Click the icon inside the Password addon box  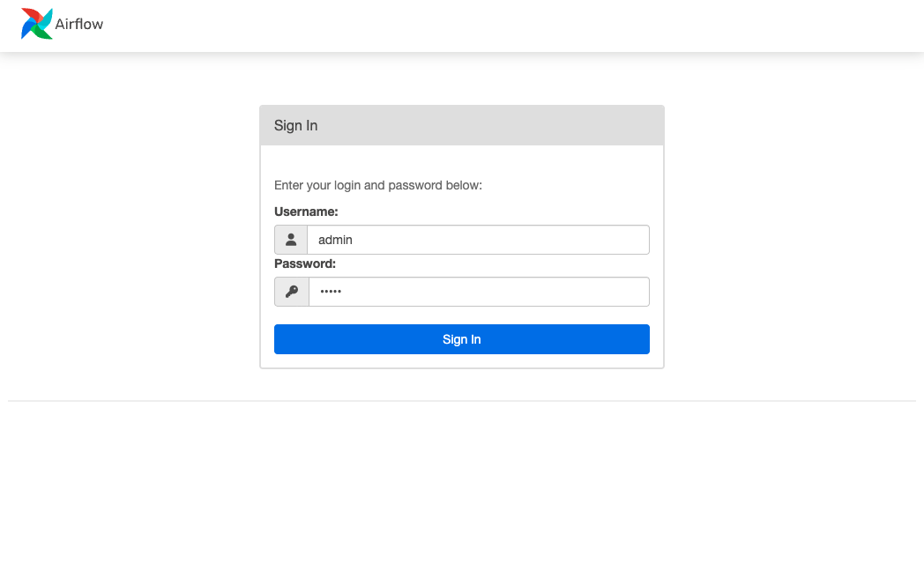(291, 291)
